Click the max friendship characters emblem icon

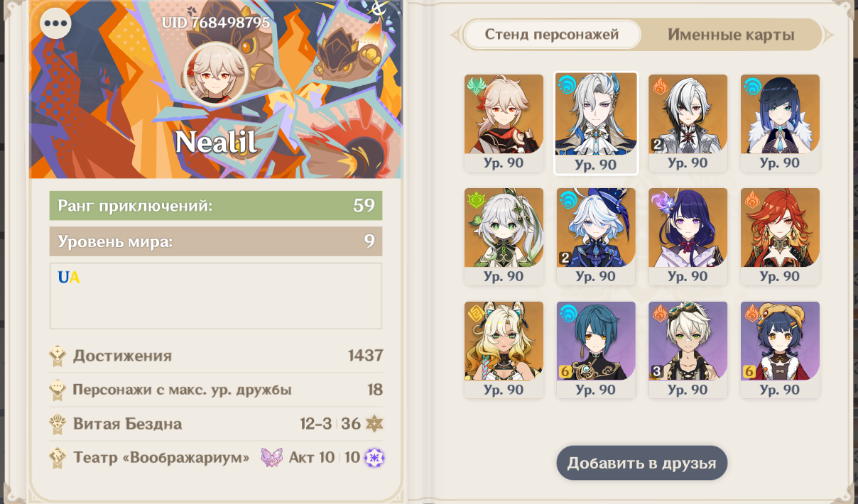[x=58, y=390]
